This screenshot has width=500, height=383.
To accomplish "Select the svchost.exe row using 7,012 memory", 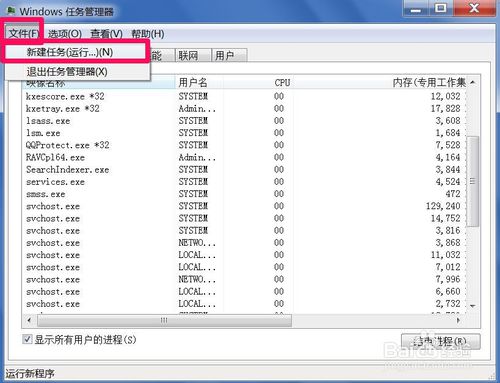I will tap(244, 267).
